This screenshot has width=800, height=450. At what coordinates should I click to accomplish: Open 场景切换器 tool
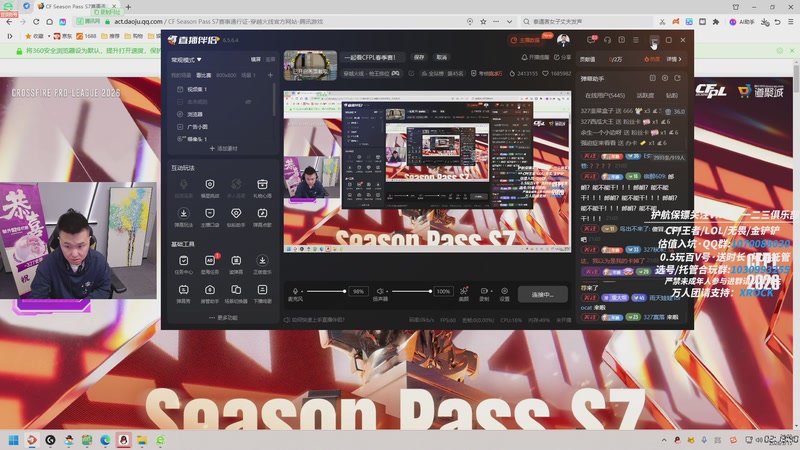236,294
